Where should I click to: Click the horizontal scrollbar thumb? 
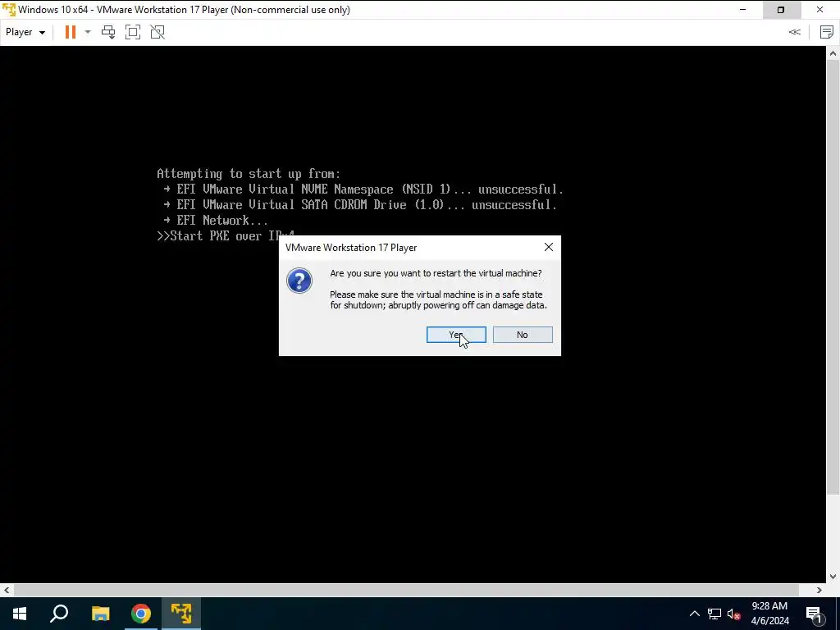coord(406,590)
